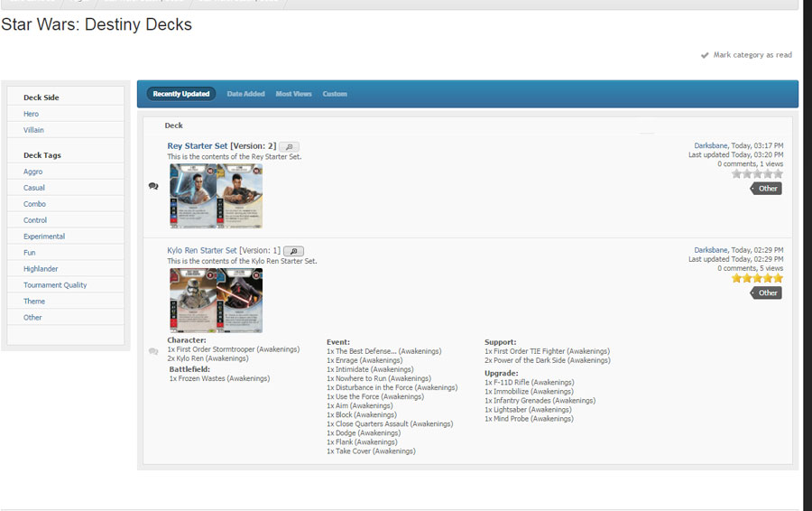Select the Recently Updated tab
Screen dimensions: 812x511
click(181, 94)
